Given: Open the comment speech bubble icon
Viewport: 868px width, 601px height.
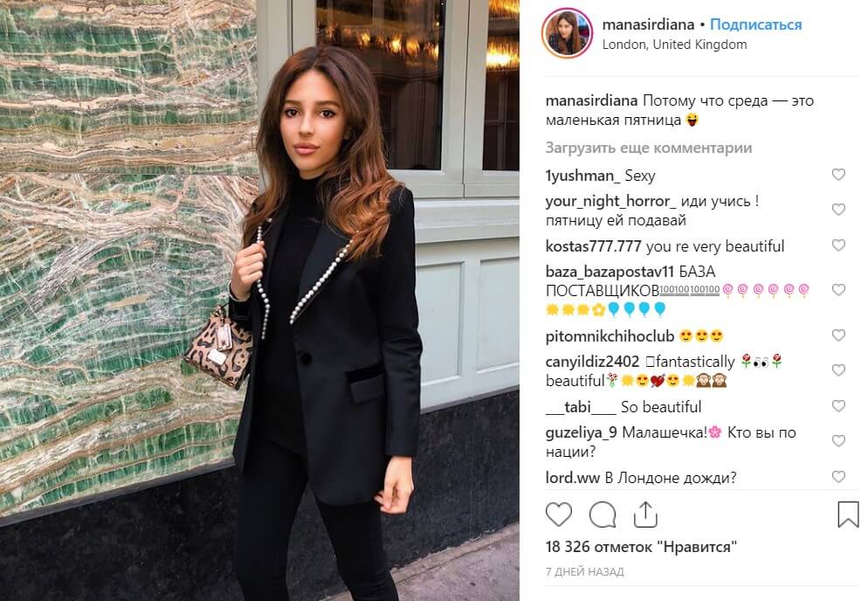Looking at the screenshot, I should tap(603, 515).
